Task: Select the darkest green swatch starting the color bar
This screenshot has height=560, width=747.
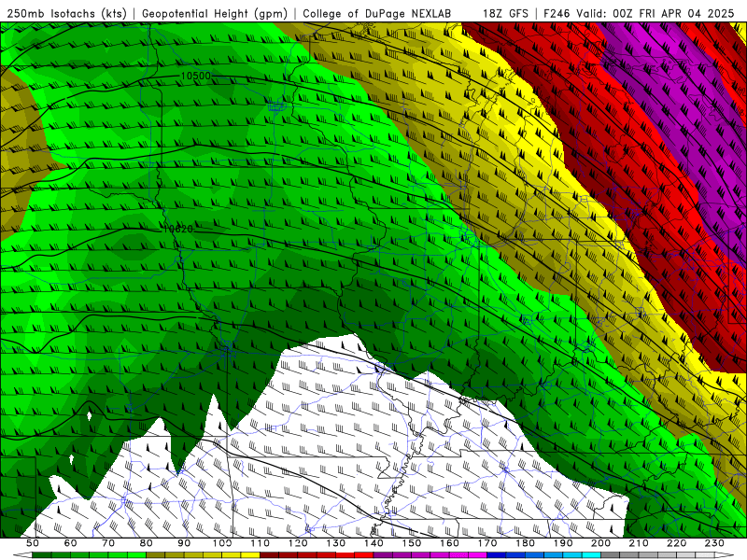Action: point(41,554)
